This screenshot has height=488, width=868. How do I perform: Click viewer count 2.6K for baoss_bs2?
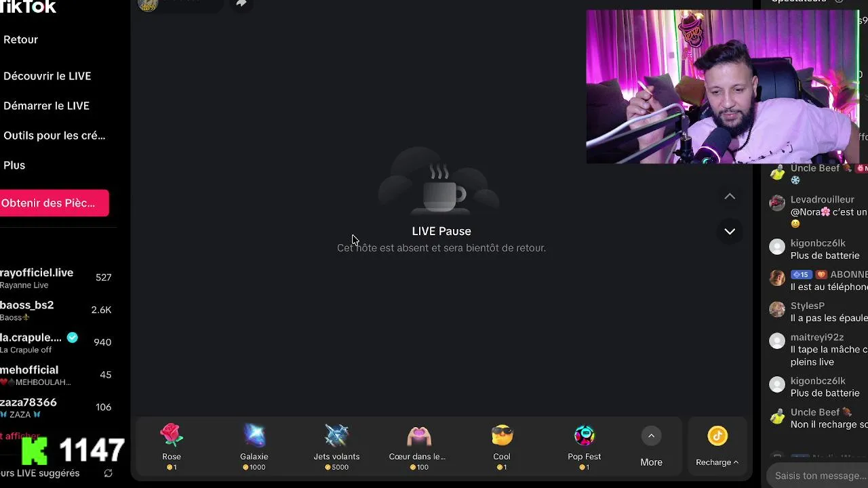pyautogui.click(x=101, y=310)
